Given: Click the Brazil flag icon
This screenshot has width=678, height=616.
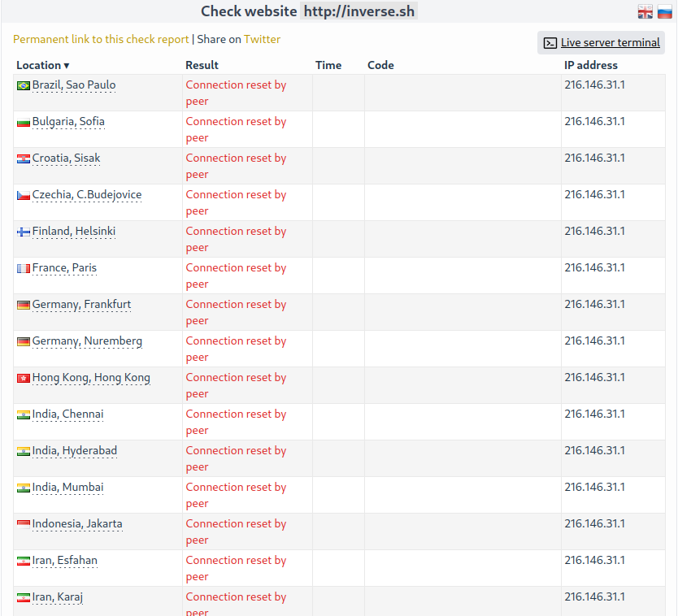Looking at the screenshot, I should 23,84.
